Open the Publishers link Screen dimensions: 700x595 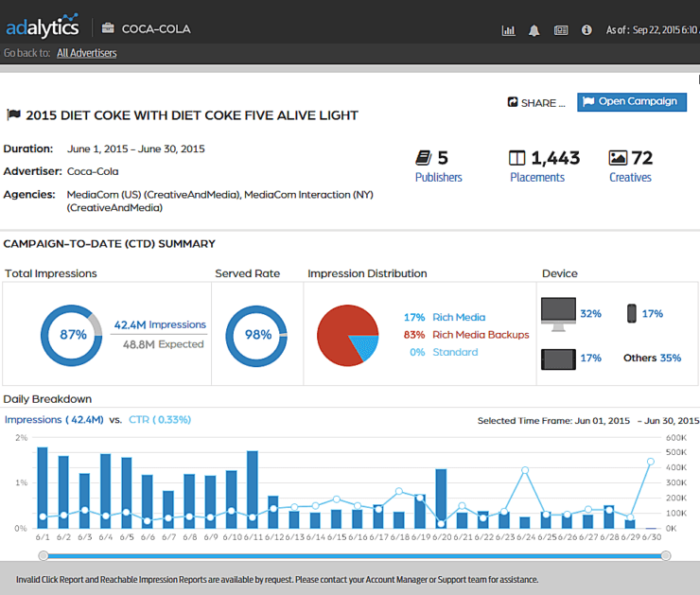438,178
